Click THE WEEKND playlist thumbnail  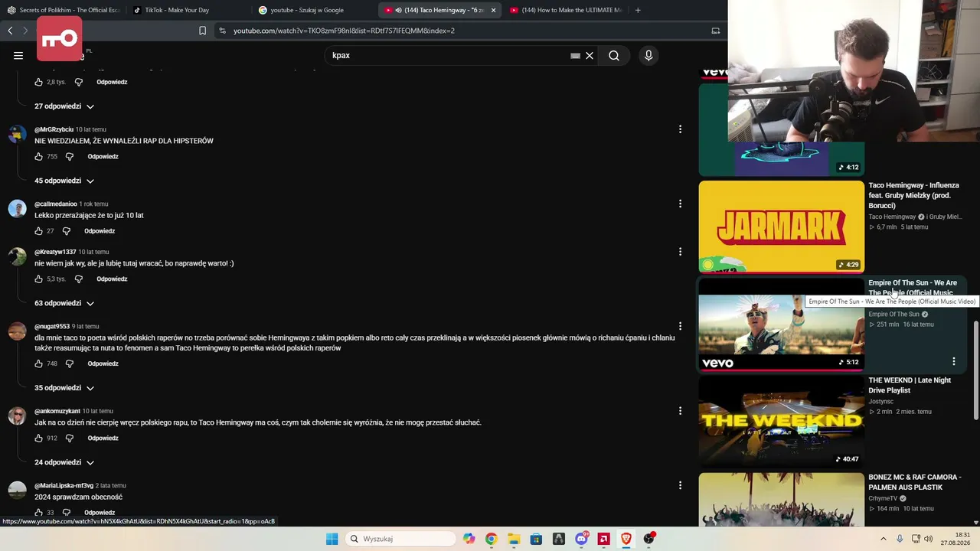(781, 421)
